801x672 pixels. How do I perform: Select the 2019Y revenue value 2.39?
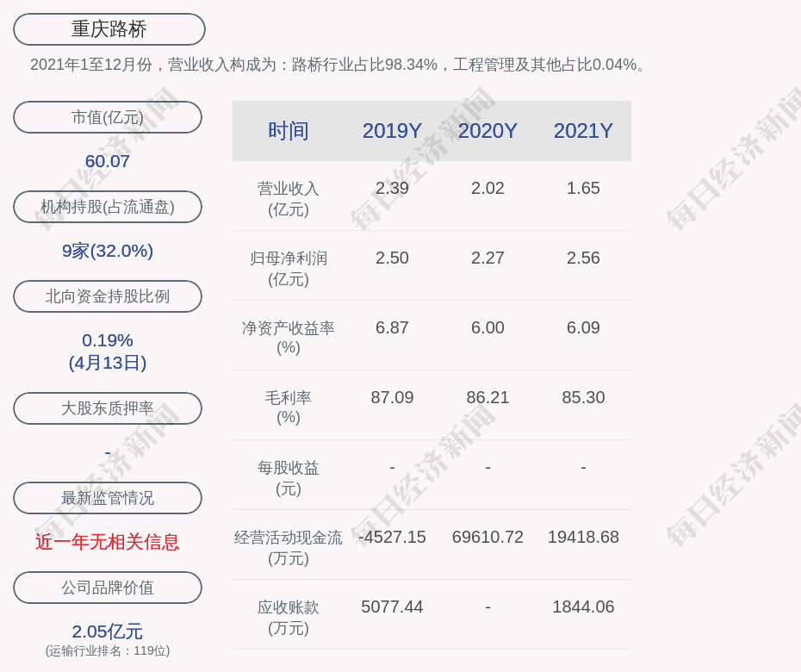[x=392, y=188]
